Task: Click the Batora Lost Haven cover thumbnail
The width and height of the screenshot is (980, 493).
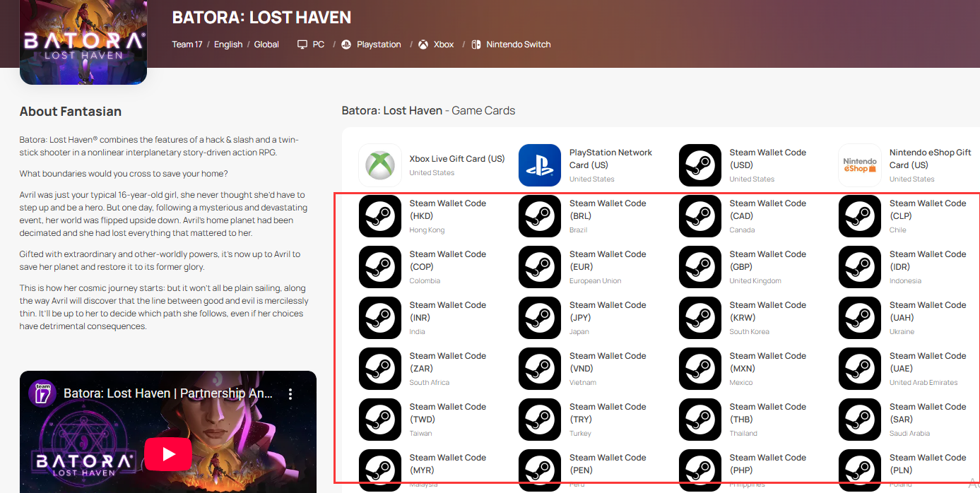Action: coord(83,42)
